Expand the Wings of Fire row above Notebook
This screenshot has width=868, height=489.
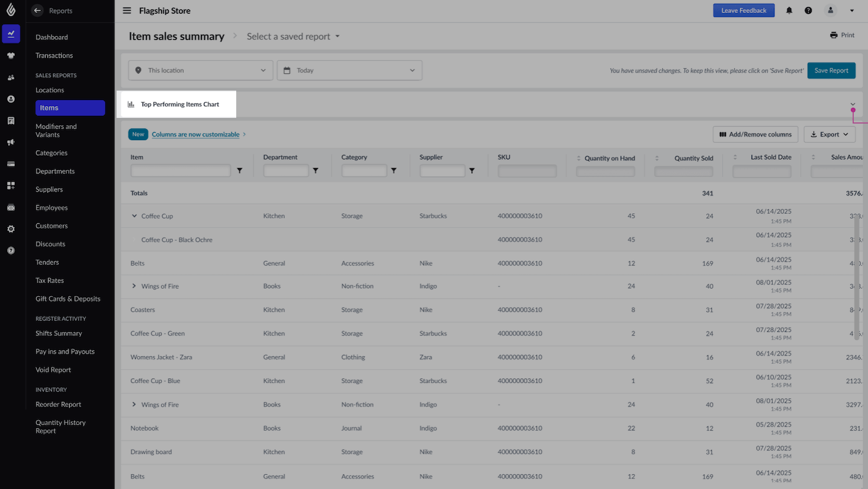coord(134,405)
